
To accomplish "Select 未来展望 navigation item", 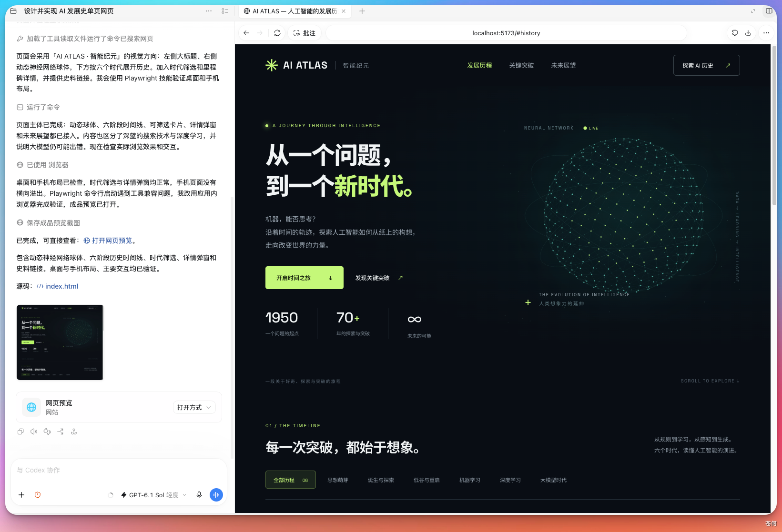I will pyautogui.click(x=563, y=65).
